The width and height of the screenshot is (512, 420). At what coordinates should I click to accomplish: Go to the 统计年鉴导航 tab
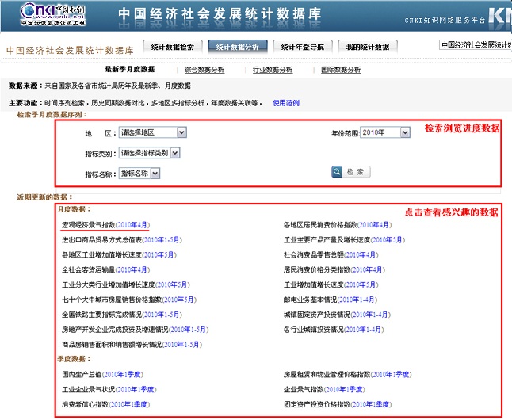pyautogui.click(x=303, y=47)
